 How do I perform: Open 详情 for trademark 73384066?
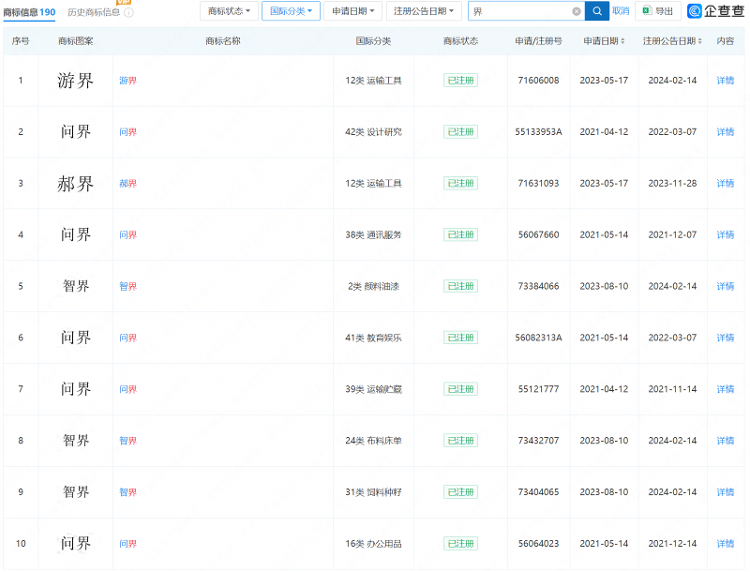tap(725, 286)
